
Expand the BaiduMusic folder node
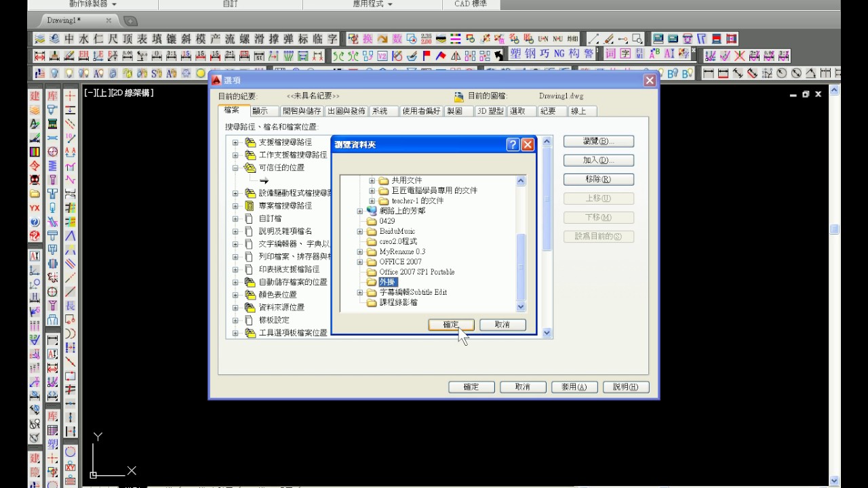point(360,231)
